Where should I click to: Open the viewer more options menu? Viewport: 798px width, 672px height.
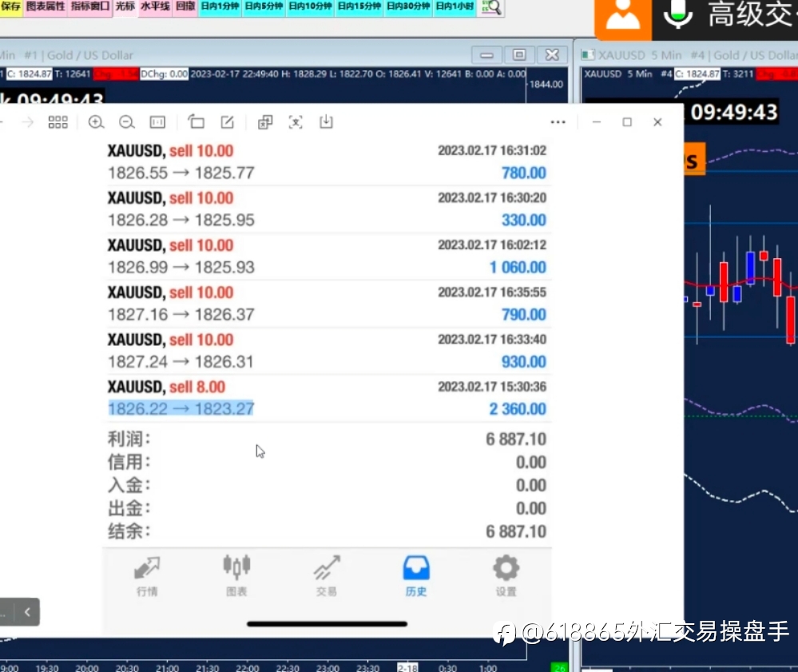(x=558, y=122)
